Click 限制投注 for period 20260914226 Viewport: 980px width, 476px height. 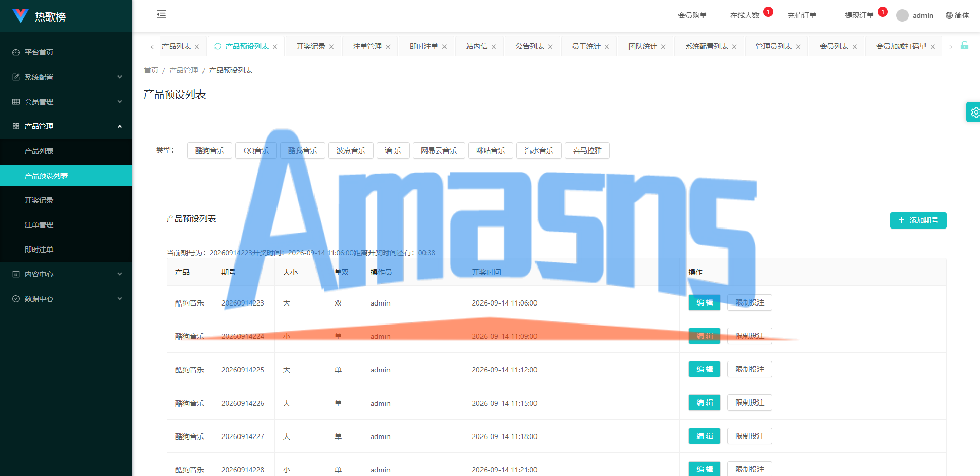point(750,403)
